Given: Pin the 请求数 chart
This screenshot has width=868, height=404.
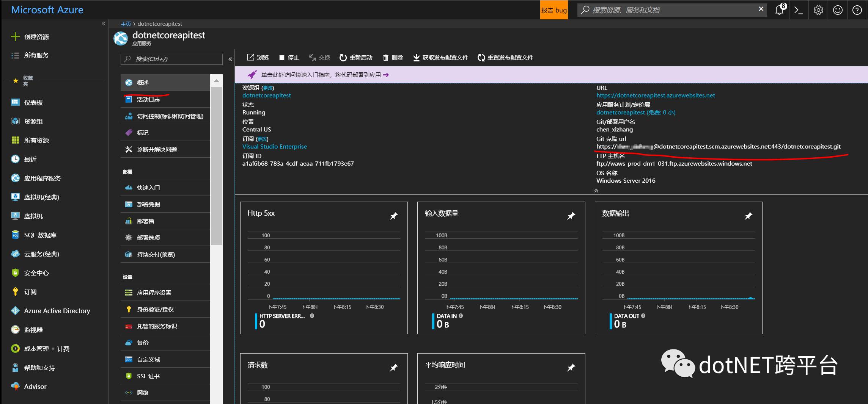Looking at the screenshot, I should coord(394,367).
